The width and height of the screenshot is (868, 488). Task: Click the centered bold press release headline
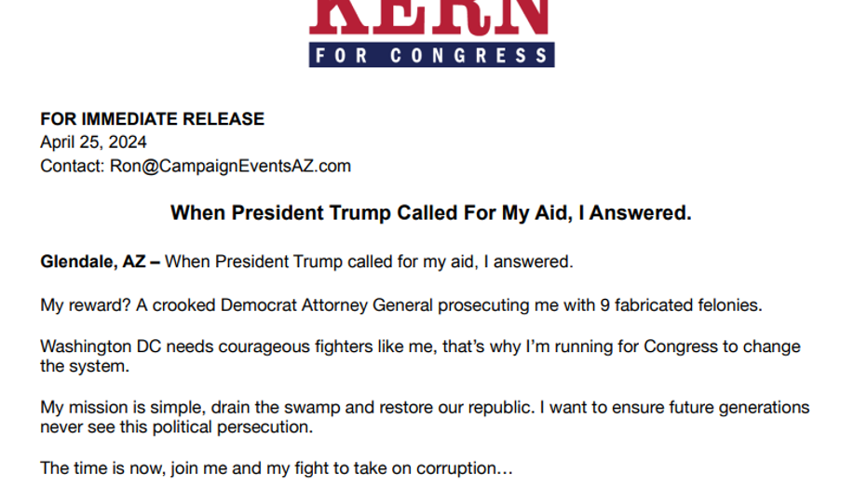431,213
